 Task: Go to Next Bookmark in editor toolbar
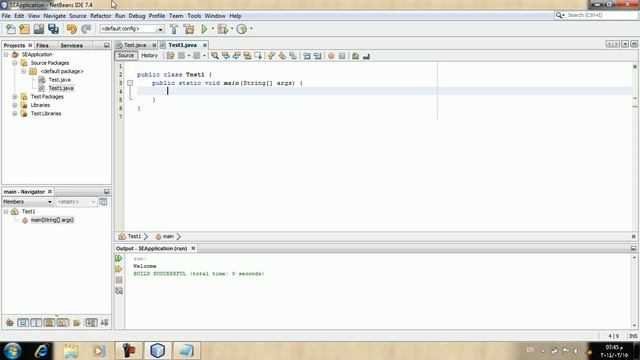click(282, 56)
